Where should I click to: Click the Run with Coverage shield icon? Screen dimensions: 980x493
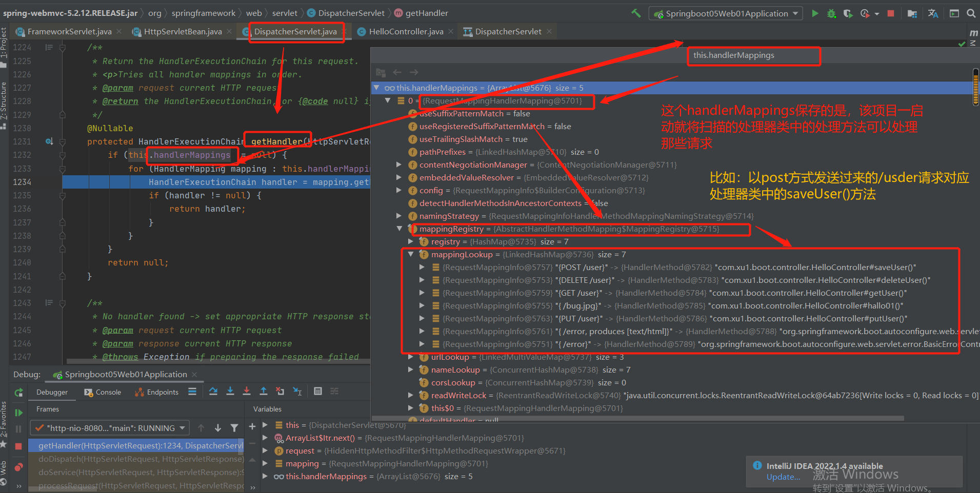[848, 13]
